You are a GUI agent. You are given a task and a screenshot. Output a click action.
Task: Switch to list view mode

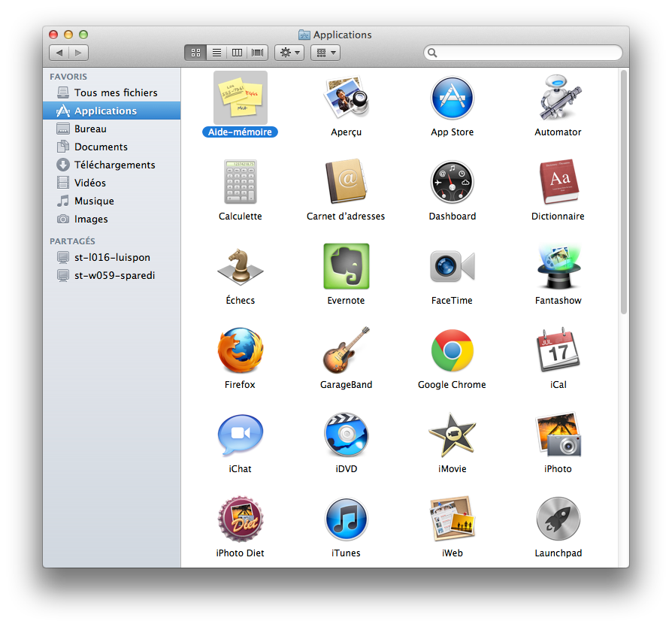pos(216,53)
